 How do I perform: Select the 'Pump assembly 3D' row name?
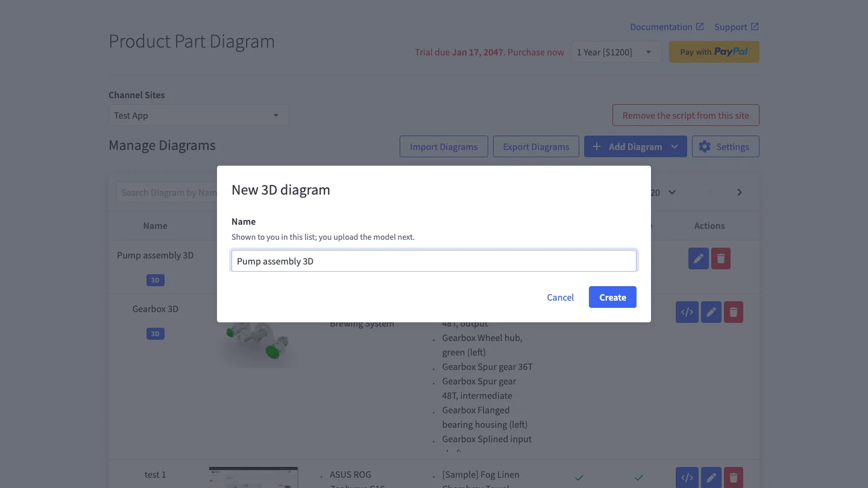(156, 255)
